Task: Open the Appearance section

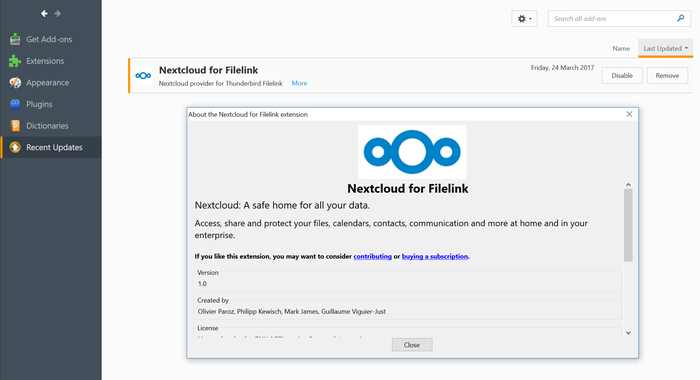Action: [51, 83]
